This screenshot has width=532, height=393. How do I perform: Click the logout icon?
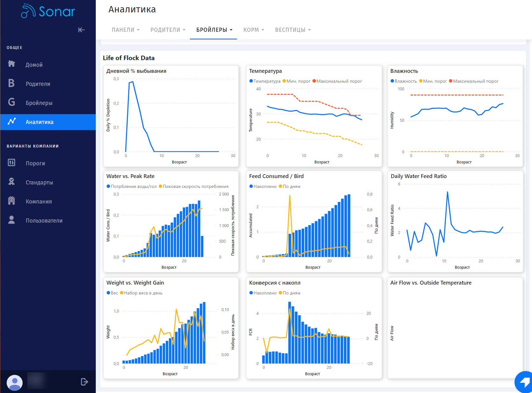point(84,382)
